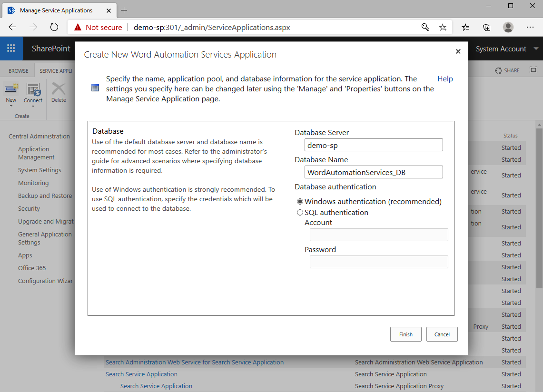This screenshot has height=392, width=543.
Task: Open indented Search Service Application proxy link
Action: [156, 386]
